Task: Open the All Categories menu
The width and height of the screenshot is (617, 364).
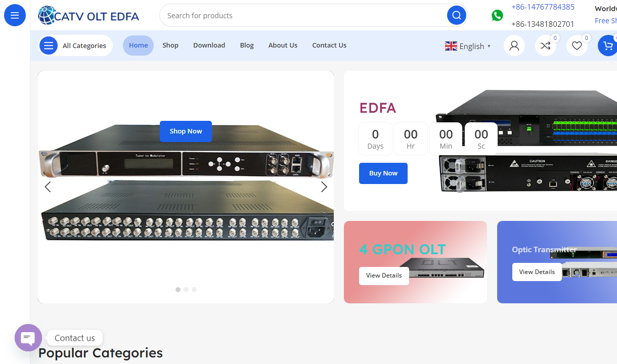Action: [75, 45]
